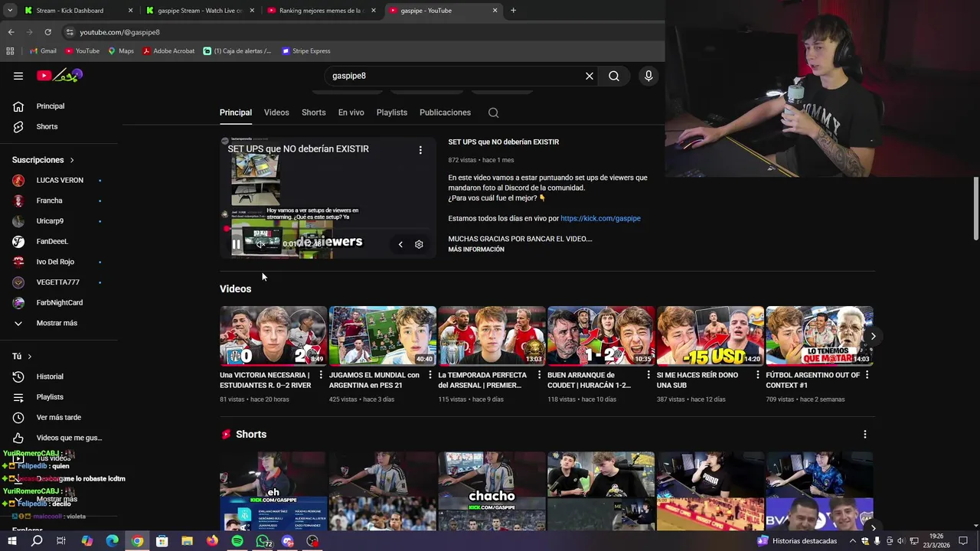
Task: Open VEGETTA777 subscription channel
Action: point(60,282)
